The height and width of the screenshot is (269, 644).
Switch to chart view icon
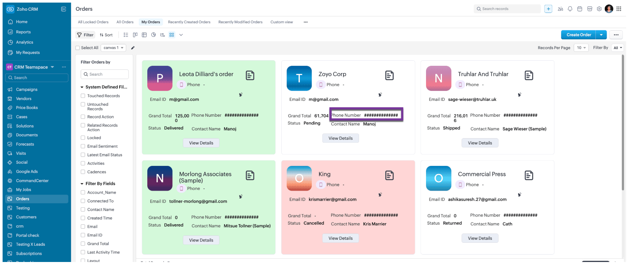(x=153, y=35)
